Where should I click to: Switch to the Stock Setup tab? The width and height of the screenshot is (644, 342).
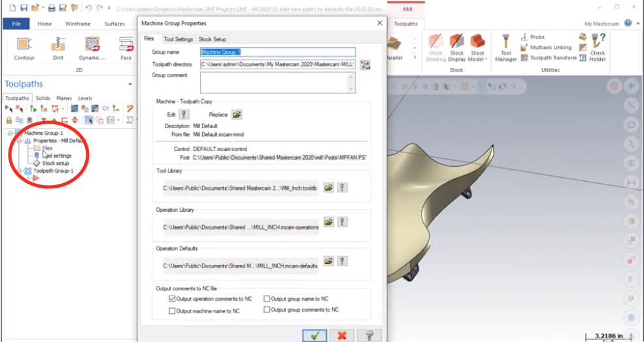tap(212, 39)
